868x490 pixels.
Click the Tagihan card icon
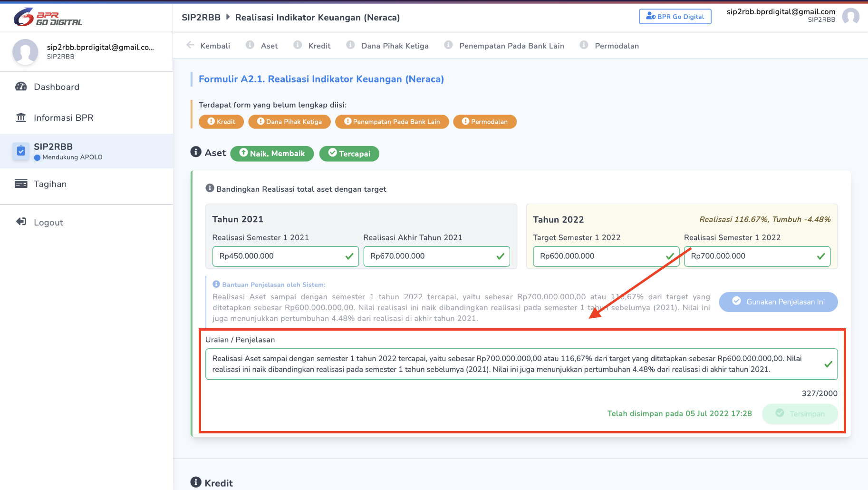(x=21, y=184)
